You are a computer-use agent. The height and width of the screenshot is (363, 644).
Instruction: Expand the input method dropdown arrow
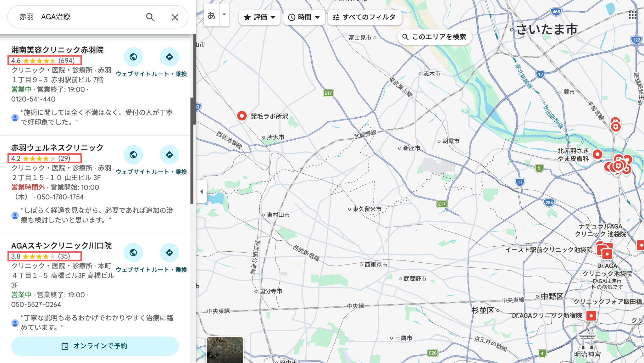click(224, 14)
